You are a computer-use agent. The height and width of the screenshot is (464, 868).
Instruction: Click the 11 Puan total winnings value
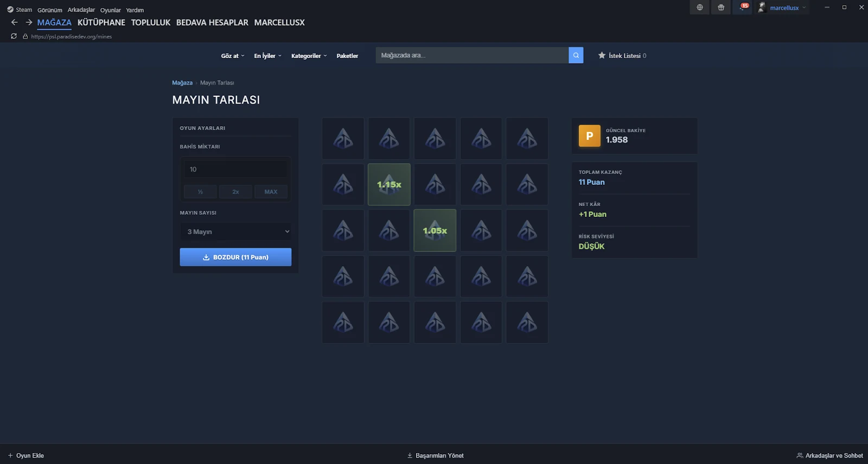[591, 182]
